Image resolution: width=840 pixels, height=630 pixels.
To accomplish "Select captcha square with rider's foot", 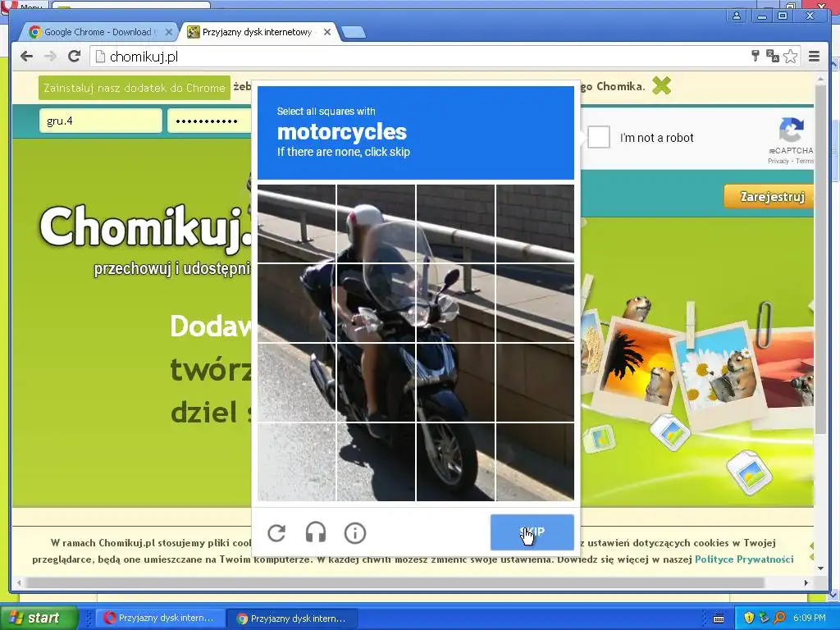I will (x=376, y=382).
